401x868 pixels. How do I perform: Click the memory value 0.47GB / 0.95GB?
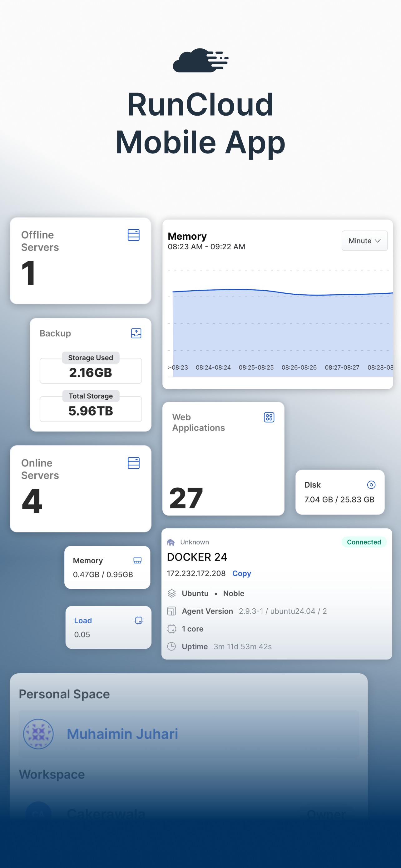tap(103, 575)
